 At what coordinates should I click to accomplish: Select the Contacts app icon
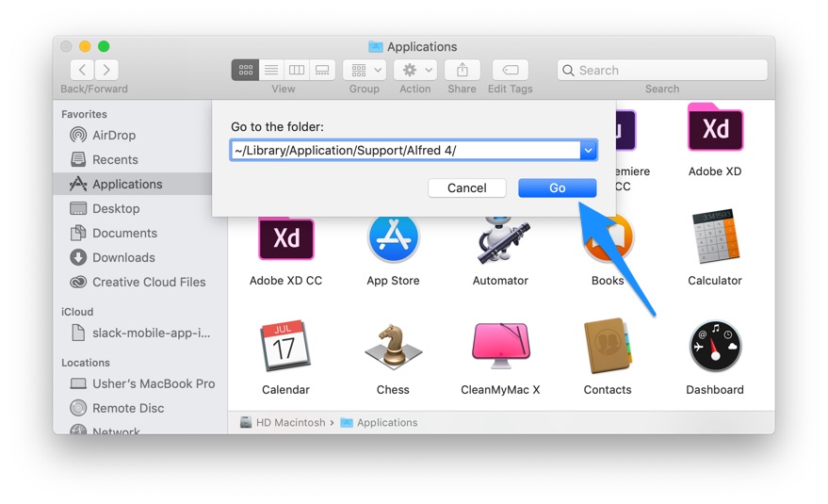click(608, 347)
